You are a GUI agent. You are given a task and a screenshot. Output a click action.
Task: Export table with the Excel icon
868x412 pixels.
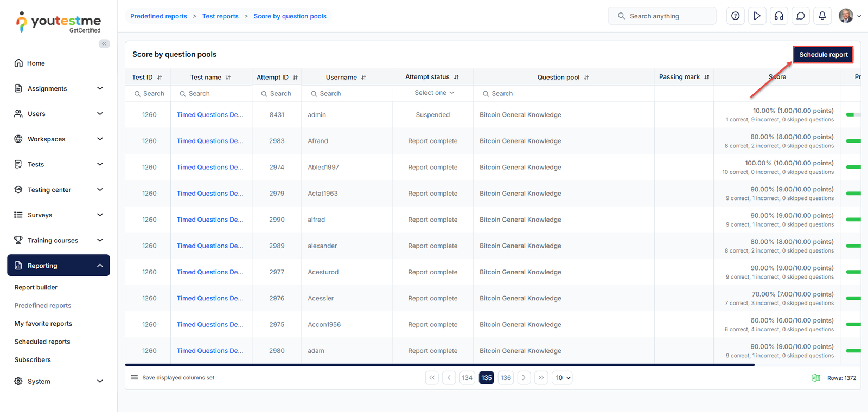click(815, 378)
